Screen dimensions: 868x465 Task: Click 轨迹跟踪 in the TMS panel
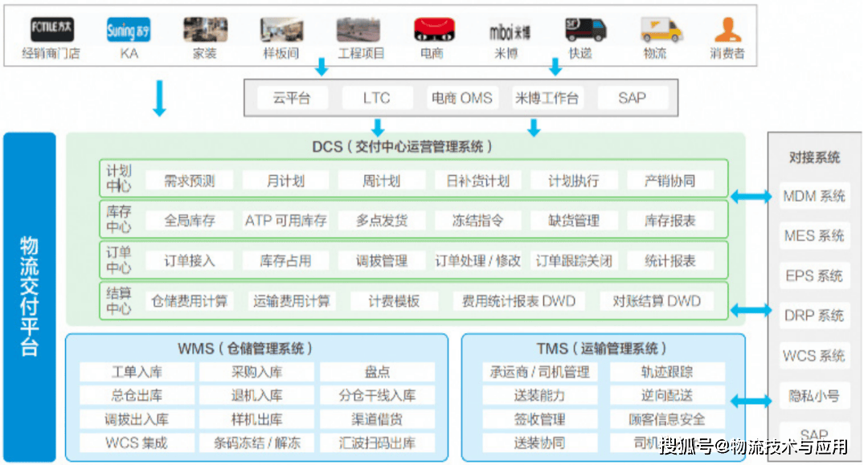pos(666,373)
